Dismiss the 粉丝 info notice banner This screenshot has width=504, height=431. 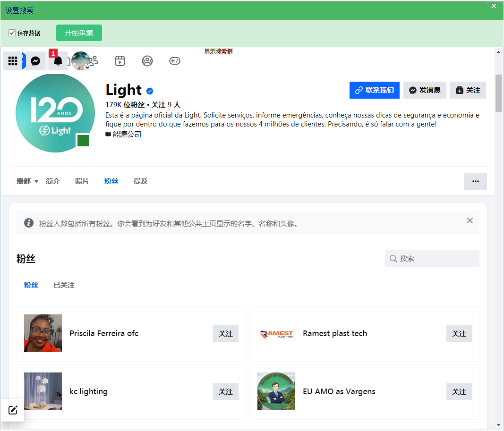coord(470,220)
